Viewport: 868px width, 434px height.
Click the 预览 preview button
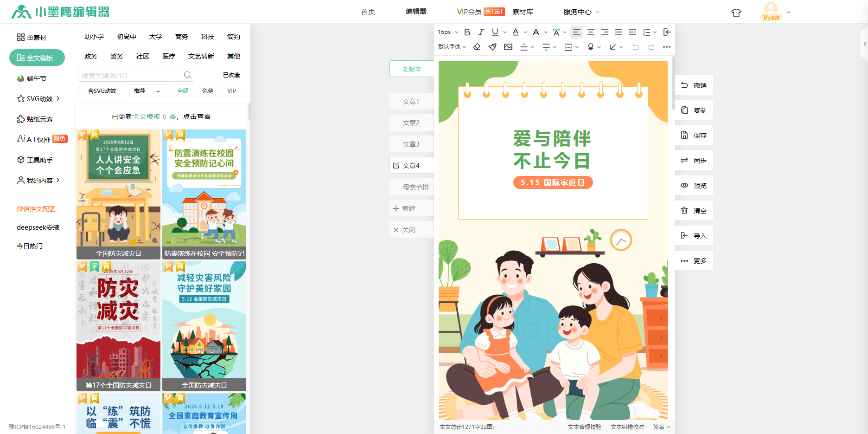694,186
